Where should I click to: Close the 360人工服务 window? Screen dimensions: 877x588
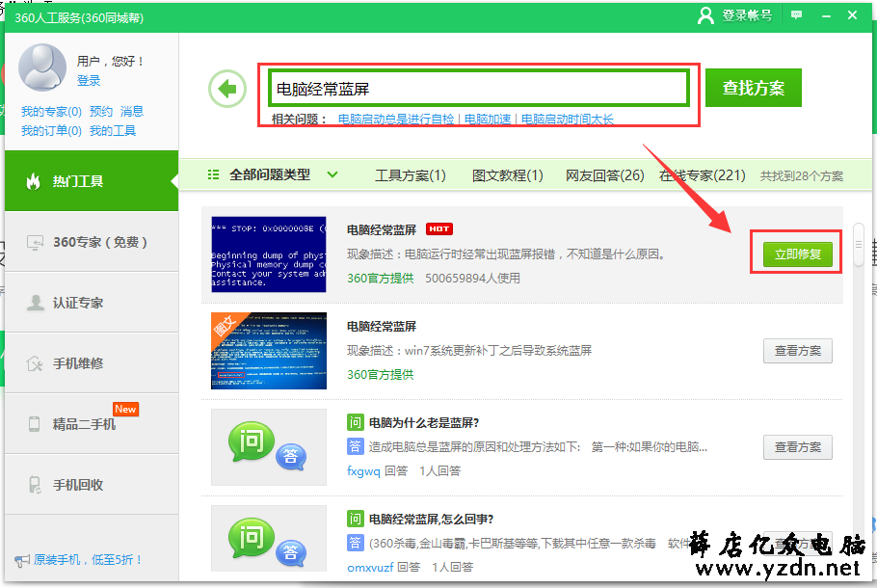852,15
